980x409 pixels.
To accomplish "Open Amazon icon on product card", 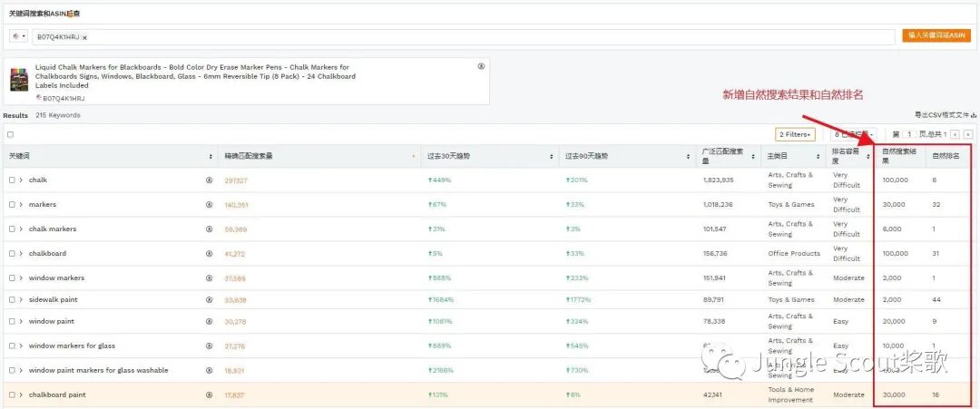I will (x=481, y=66).
